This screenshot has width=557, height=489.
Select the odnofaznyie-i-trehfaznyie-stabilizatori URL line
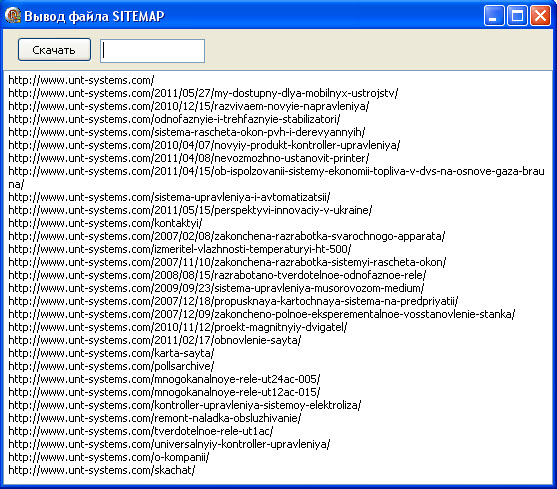pyautogui.click(x=174, y=119)
